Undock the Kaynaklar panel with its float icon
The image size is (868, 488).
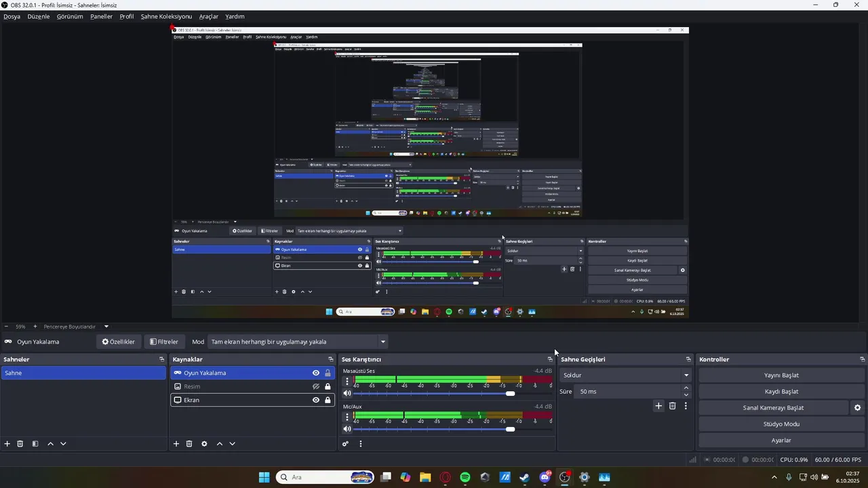tap(331, 359)
